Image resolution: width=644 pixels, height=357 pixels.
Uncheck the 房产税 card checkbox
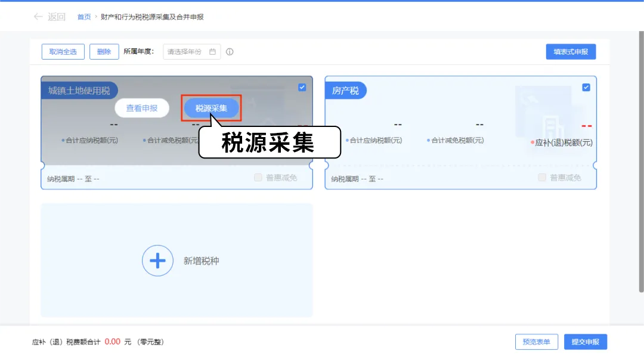tap(586, 88)
